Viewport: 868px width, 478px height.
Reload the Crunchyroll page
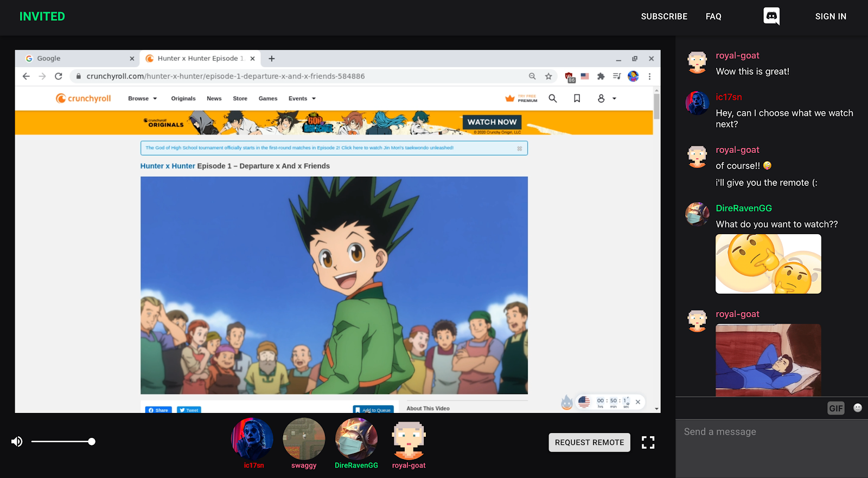(59, 76)
